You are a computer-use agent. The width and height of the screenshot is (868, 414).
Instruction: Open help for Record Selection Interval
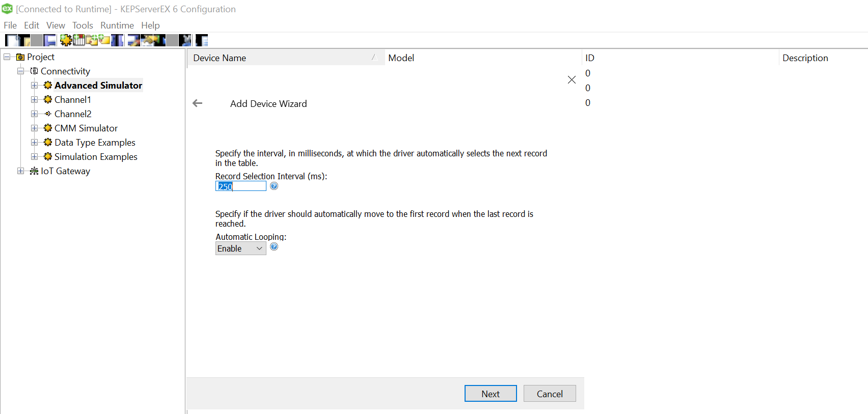tap(274, 186)
